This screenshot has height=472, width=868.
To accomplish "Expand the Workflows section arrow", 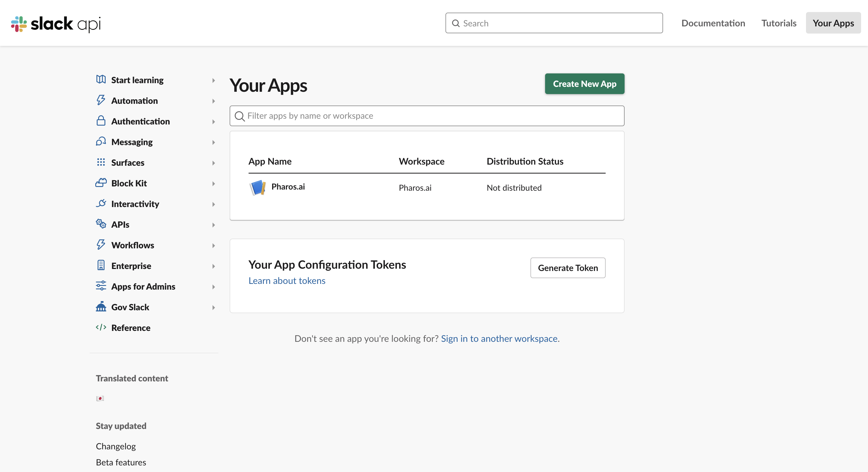I will click(213, 245).
